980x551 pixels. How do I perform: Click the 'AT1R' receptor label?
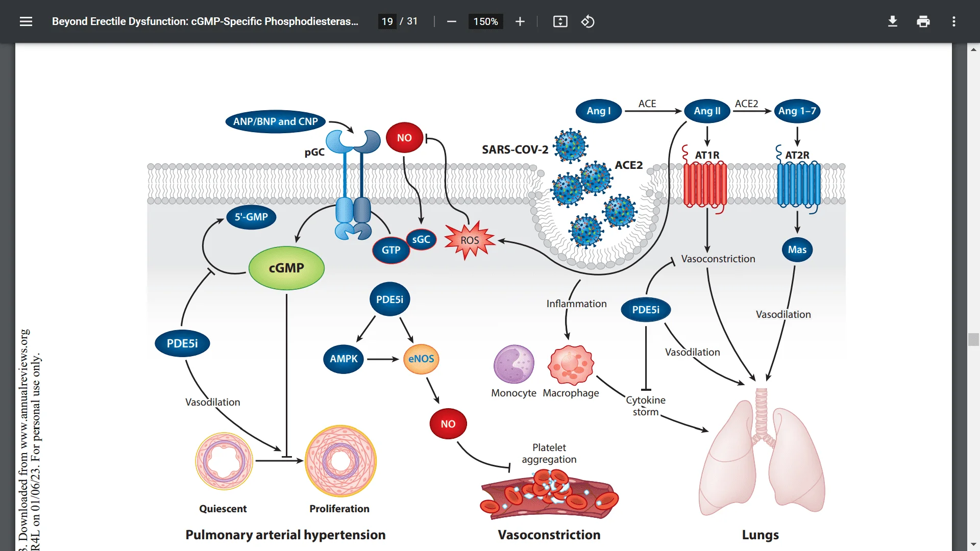tap(707, 155)
